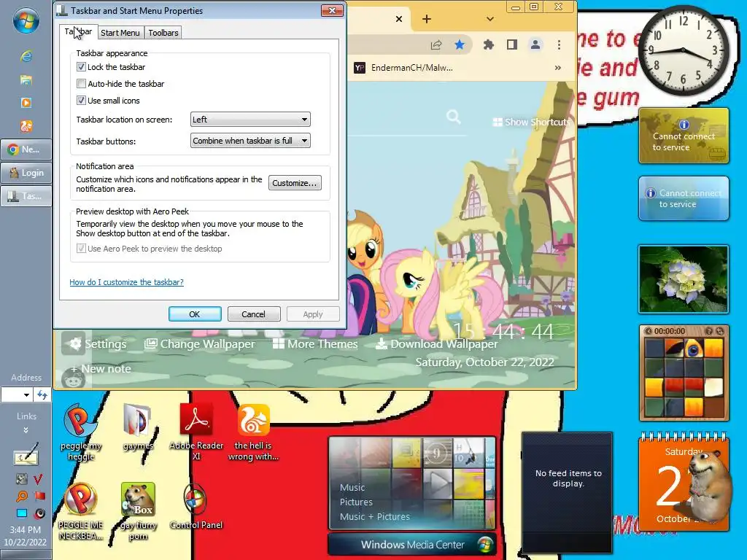Viewport: 747px width, 560px height.
Task: Click Music in Media Center gadget
Action: [352, 488]
